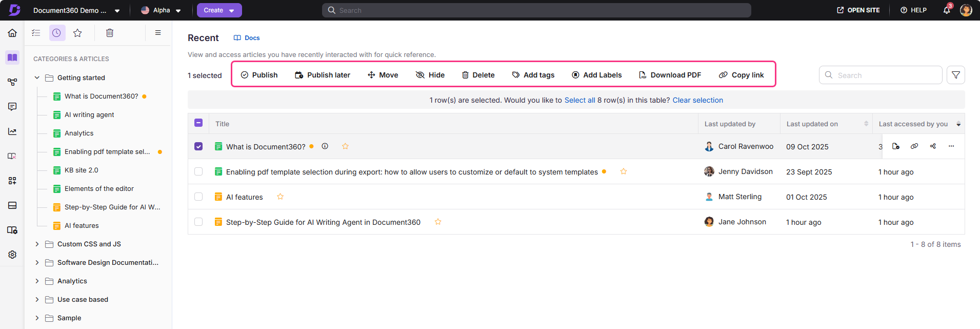
Task: Open the Feedback chat icon in sidebar
Action: (12, 107)
